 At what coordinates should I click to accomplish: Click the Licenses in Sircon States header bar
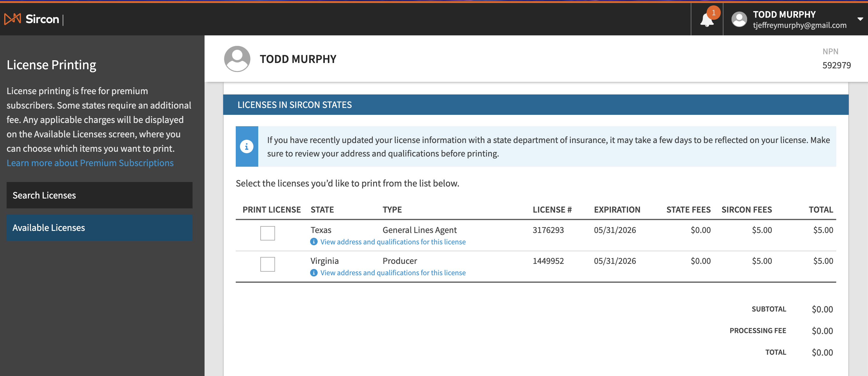pos(535,105)
